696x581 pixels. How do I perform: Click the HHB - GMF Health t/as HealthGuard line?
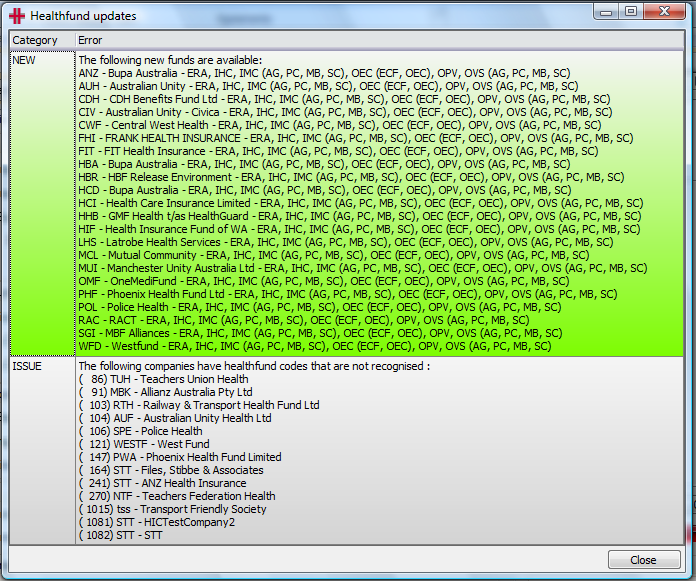(360, 216)
